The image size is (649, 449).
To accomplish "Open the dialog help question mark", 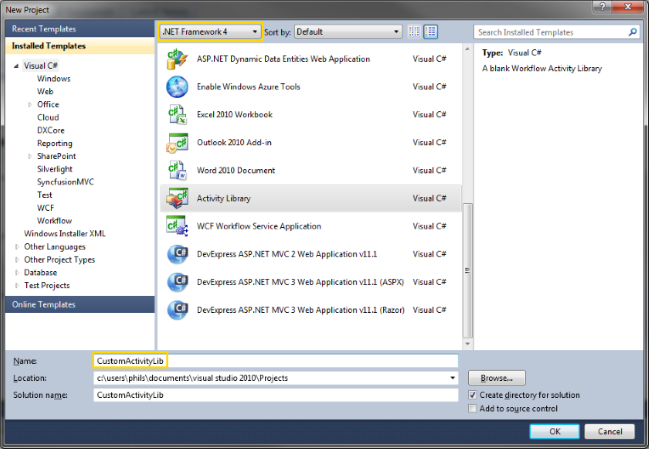I will 602,7.
